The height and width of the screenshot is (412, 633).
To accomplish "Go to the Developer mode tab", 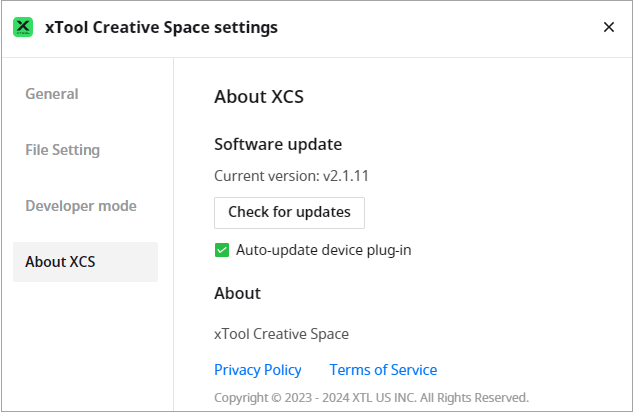I will (81, 206).
